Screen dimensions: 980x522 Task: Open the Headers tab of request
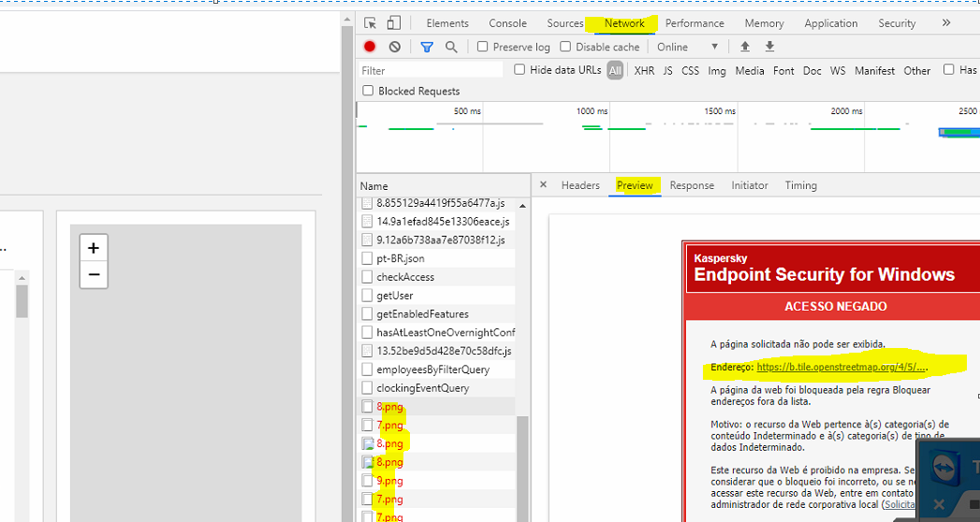tap(580, 185)
